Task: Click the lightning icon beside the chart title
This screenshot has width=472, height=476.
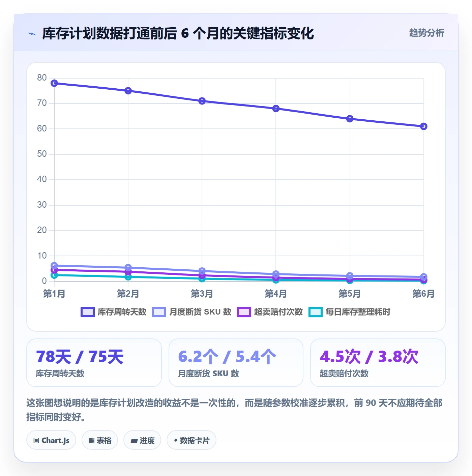Action: point(32,34)
